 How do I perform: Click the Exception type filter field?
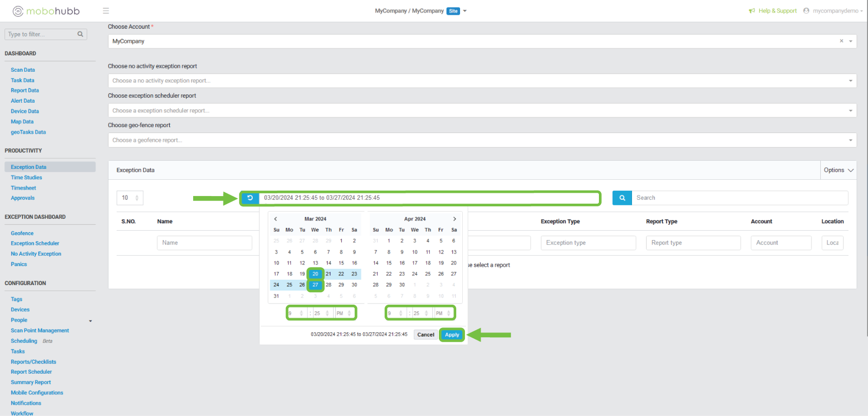point(588,243)
